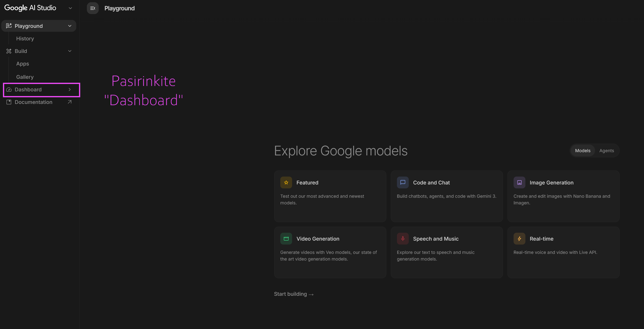Viewport: 644px width, 329px height.
Task: Open Documentation via external-link arrow icon
Action: (70, 102)
